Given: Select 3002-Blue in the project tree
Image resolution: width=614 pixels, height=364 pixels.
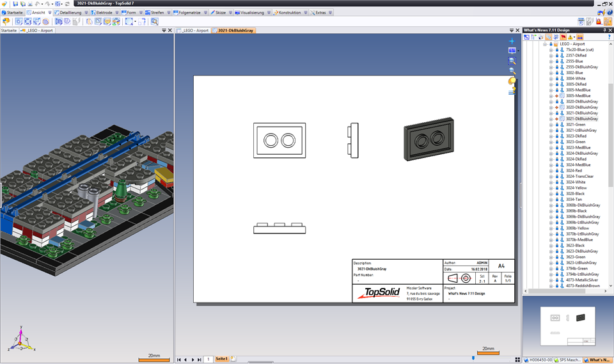Looking at the screenshot, I should pos(574,73).
